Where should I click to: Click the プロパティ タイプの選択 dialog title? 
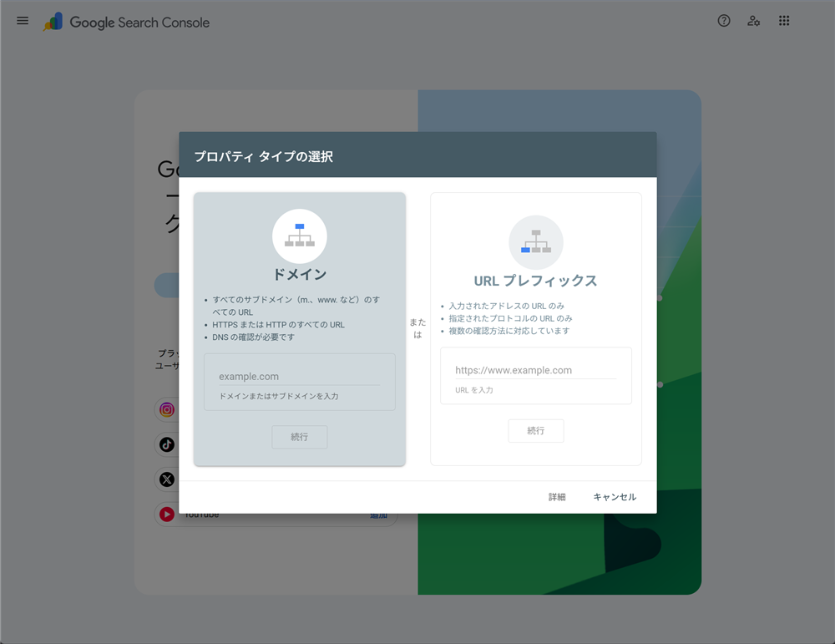(264, 156)
